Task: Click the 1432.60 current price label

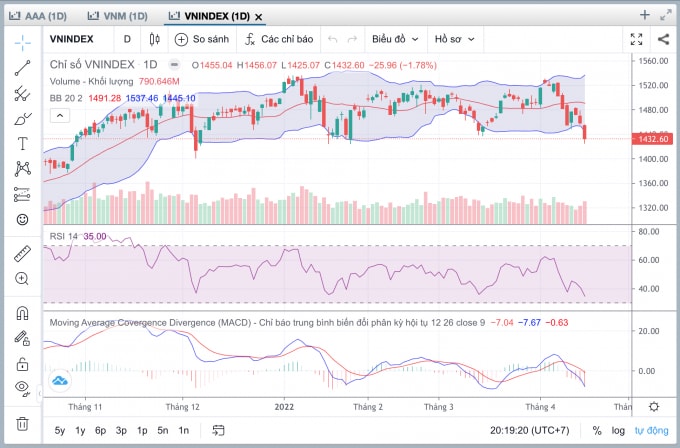Action: pyautogui.click(x=653, y=139)
